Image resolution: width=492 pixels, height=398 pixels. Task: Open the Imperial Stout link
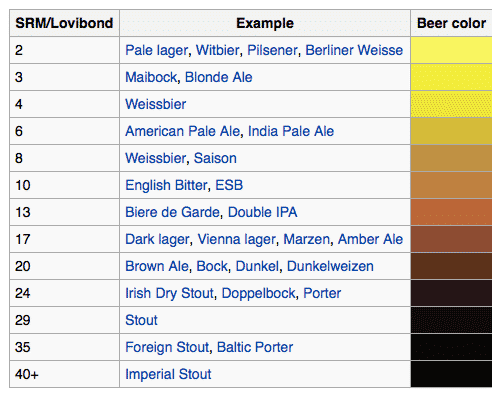[x=168, y=374]
